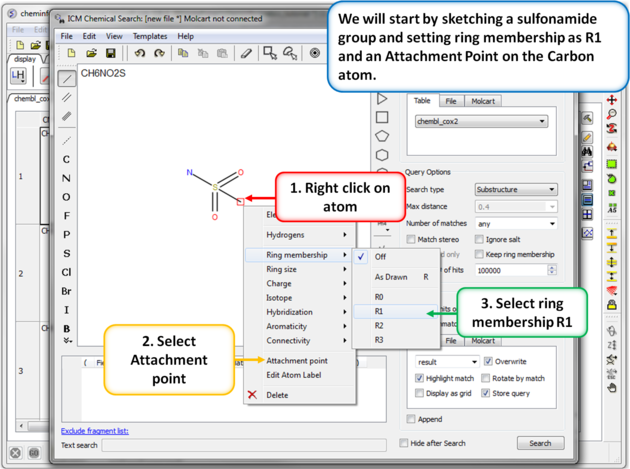Click the Undo arrow icon

pos(139,53)
